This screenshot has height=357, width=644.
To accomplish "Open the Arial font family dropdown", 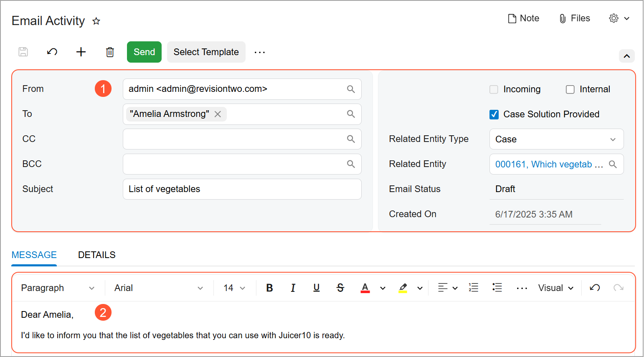I will [159, 288].
